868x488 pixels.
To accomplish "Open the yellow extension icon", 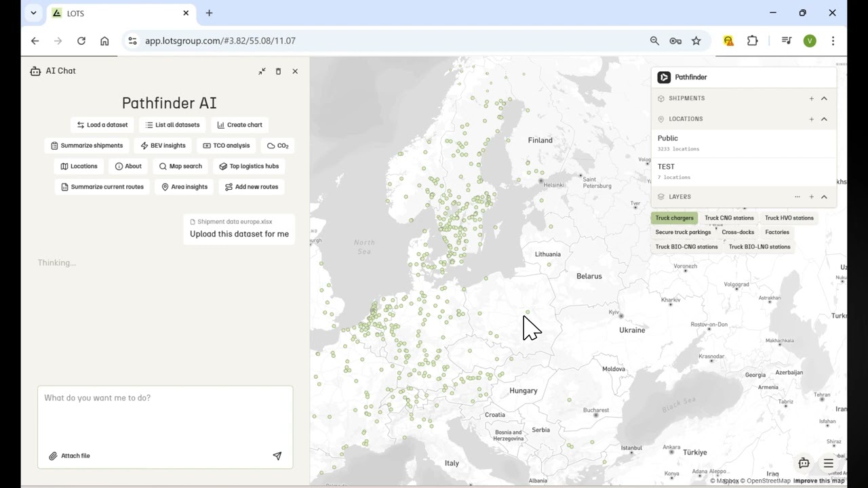I will point(728,41).
